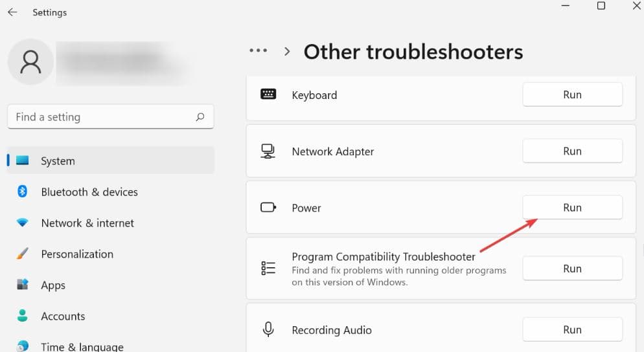The width and height of the screenshot is (644, 352).
Task: Click the 'Find and fix problems' description
Action: (399, 276)
